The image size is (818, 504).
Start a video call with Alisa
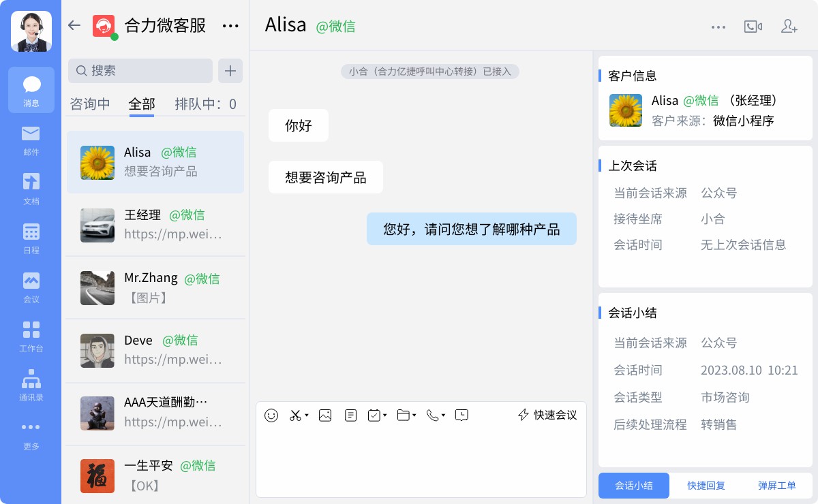753,26
